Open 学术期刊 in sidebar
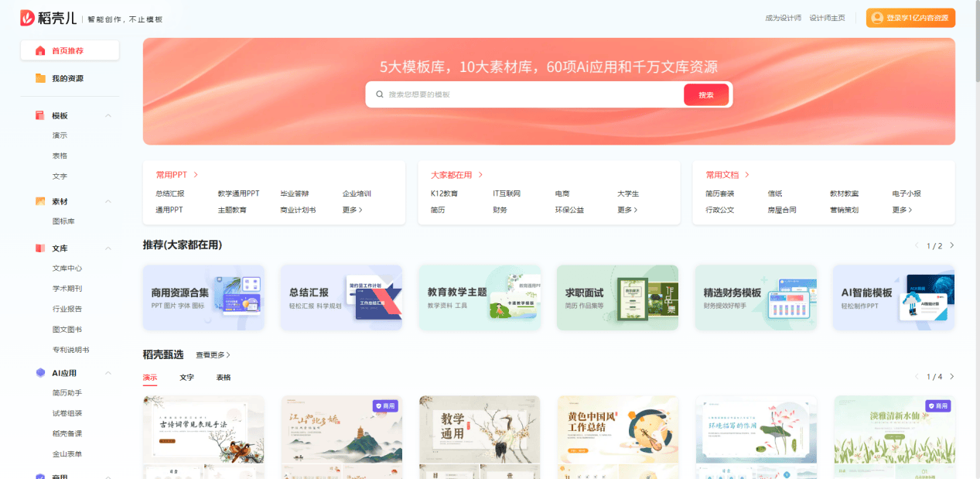Screen dimensions: 980x479 (67, 289)
